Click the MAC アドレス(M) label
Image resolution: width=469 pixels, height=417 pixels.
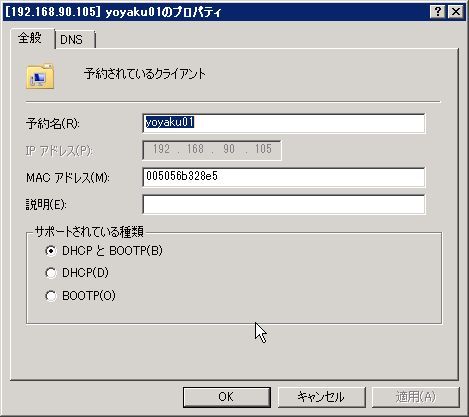coord(68,178)
